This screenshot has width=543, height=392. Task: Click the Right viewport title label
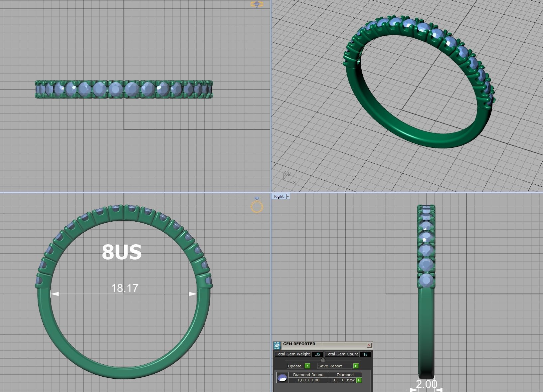pos(279,196)
